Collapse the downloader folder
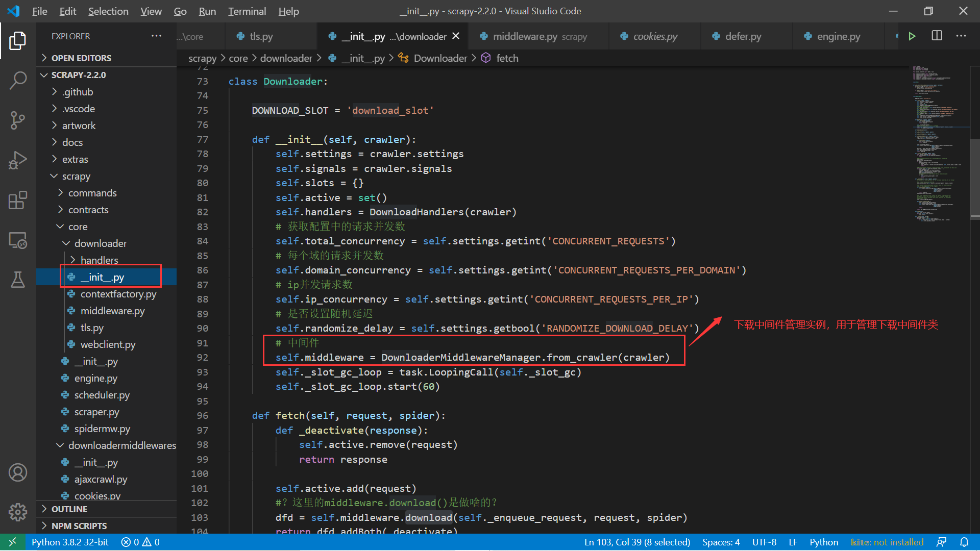Image resolution: width=980 pixels, height=551 pixels. [x=107, y=243]
